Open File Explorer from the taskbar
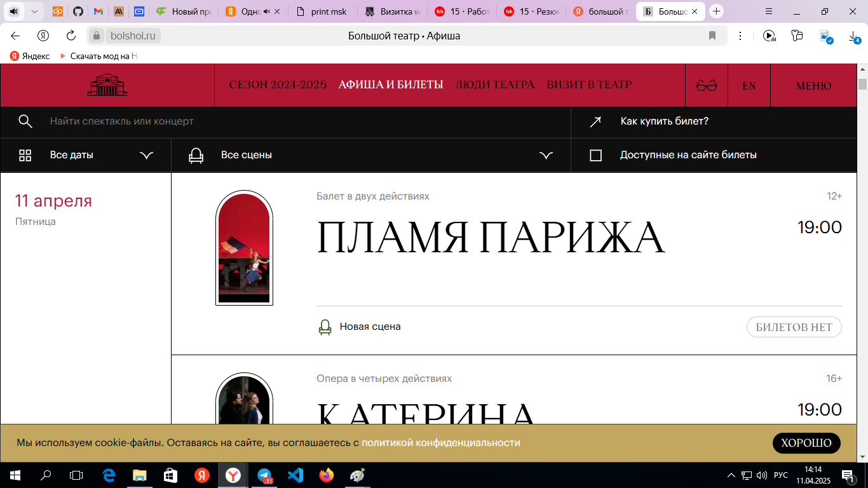Screen dimensions: 868x488 tap(140, 475)
